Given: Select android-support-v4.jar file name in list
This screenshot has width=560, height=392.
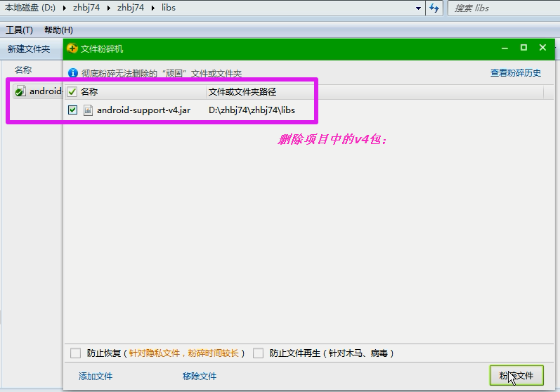Looking at the screenshot, I should click(143, 110).
